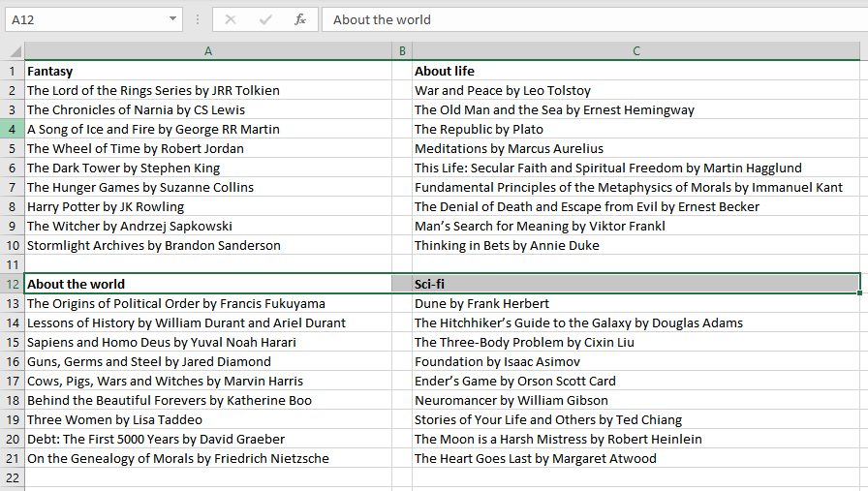868x491 pixels.
Task: Select column C header
Action: point(635,51)
